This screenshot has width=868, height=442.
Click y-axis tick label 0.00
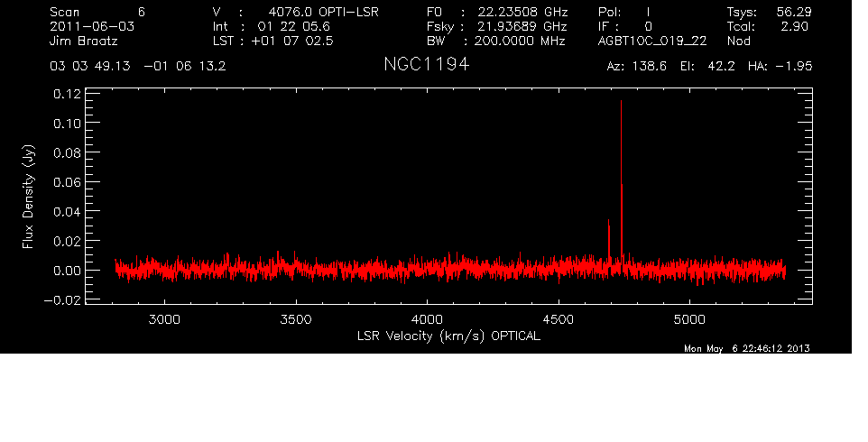(x=67, y=271)
